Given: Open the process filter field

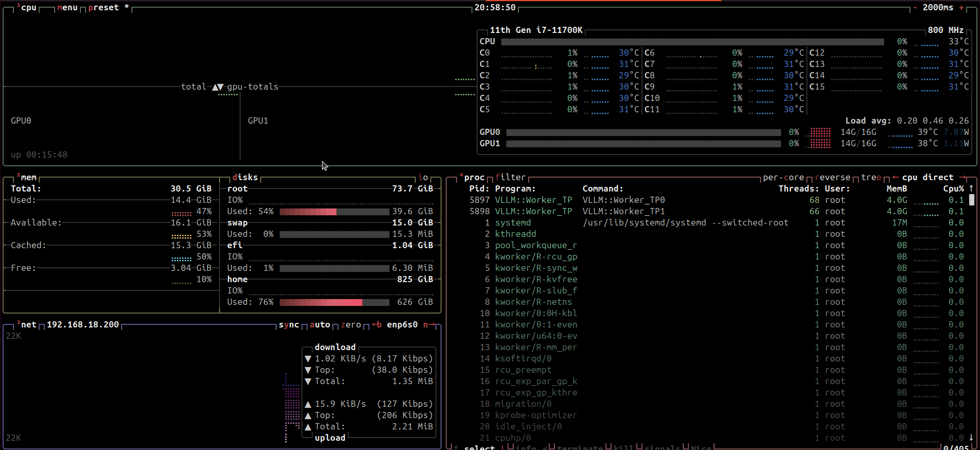Looking at the screenshot, I should pyautogui.click(x=511, y=177).
